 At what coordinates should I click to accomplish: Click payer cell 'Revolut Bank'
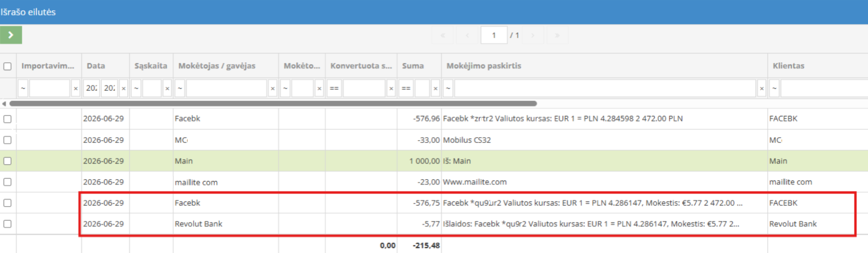198,224
